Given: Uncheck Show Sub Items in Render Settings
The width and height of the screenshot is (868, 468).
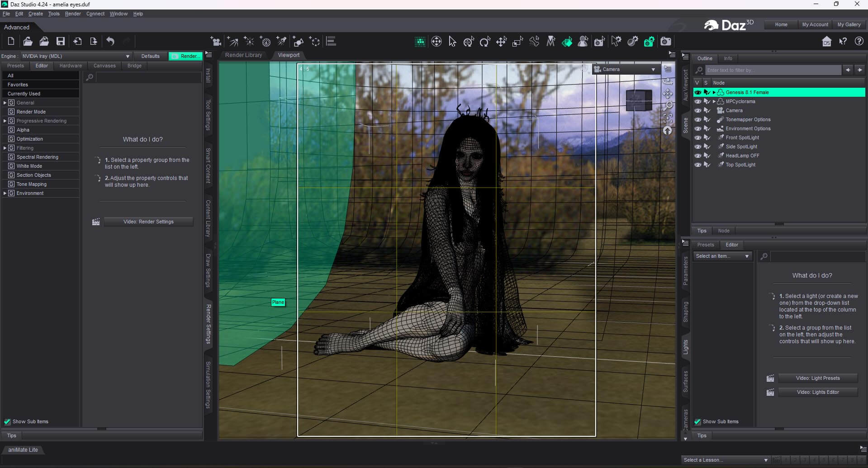Looking at the screenshot, I should click(x=7, y=421).
